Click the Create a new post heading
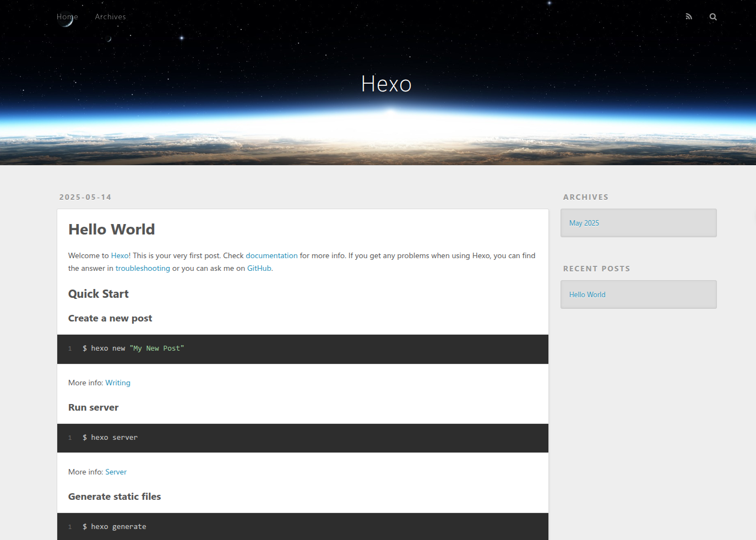 click(110, 318)
